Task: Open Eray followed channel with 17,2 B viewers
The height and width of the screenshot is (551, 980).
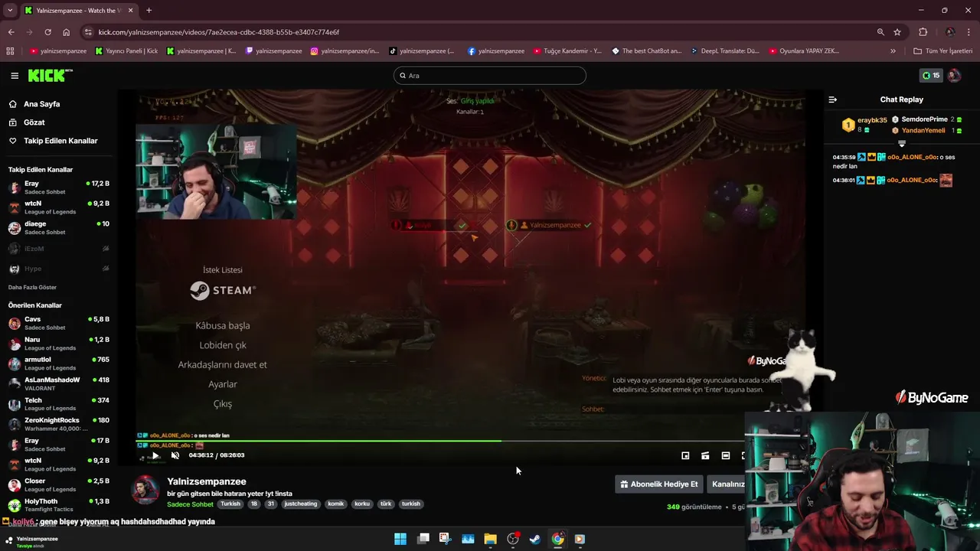Action: click(x=59, y=187)
